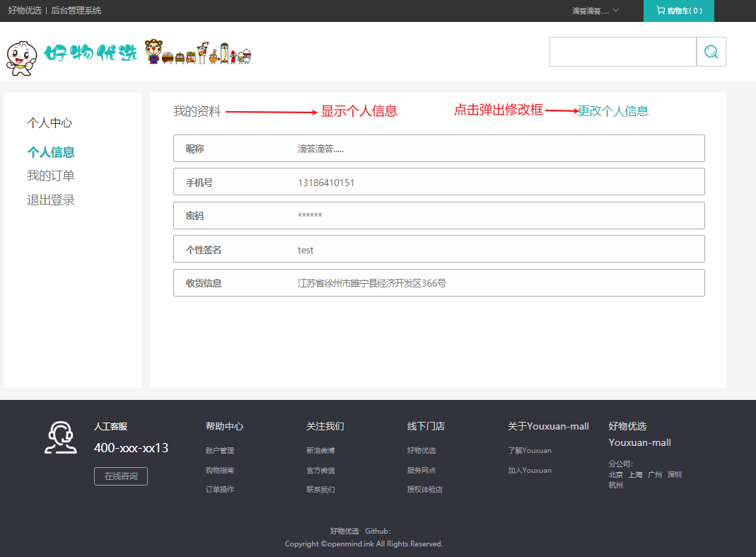Open 授权体验店 footer link
Viewport: 756px width, 557px height.
tap(425, 490)
